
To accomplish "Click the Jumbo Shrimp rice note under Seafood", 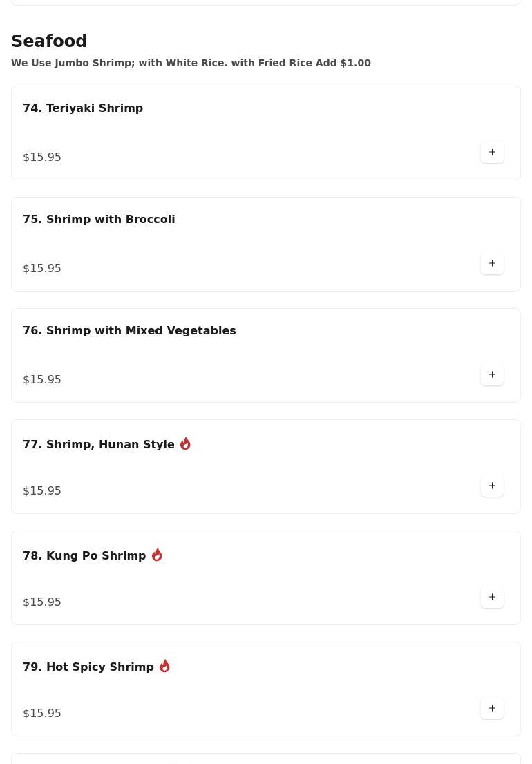I will click(x=191, y=63).
